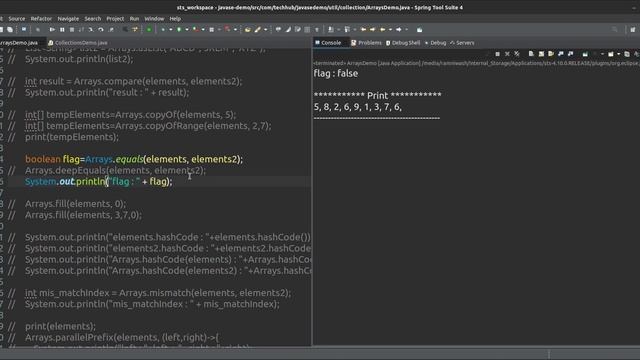Click Remove Launch icon in the Console toolbar

(x=507, y=54)
